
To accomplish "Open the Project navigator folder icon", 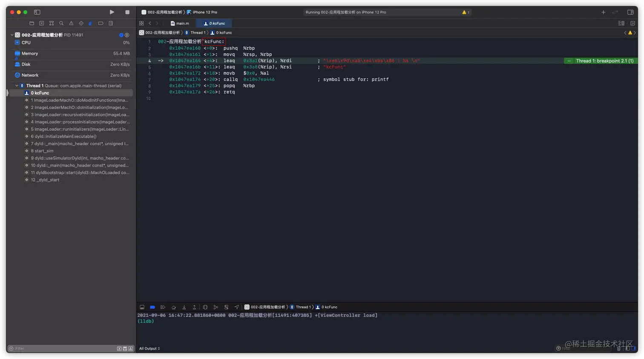I will coord(32,23).
